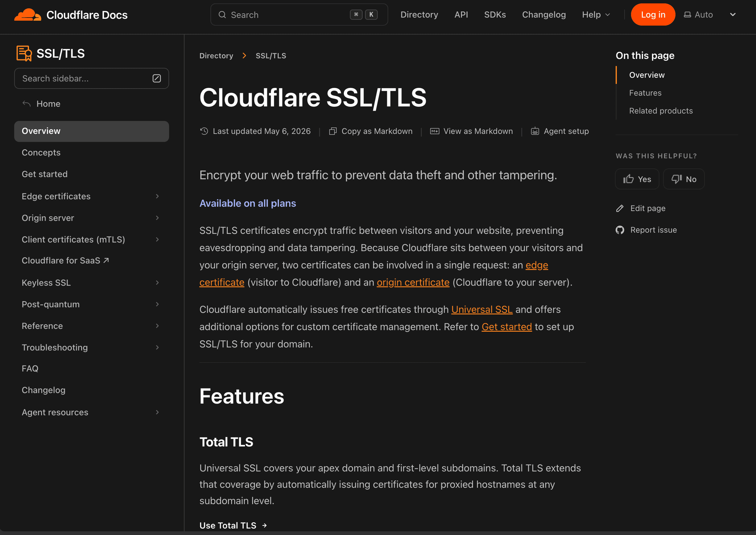Click the orange Log in button
This screenshot has width=756, height=535.
click(653, 15)
